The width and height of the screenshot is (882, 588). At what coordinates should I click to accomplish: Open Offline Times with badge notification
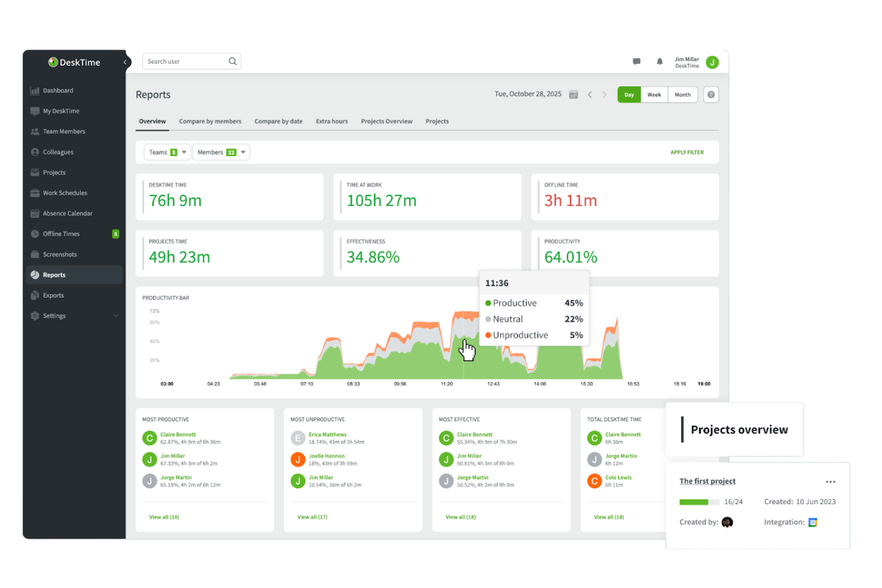61,234
